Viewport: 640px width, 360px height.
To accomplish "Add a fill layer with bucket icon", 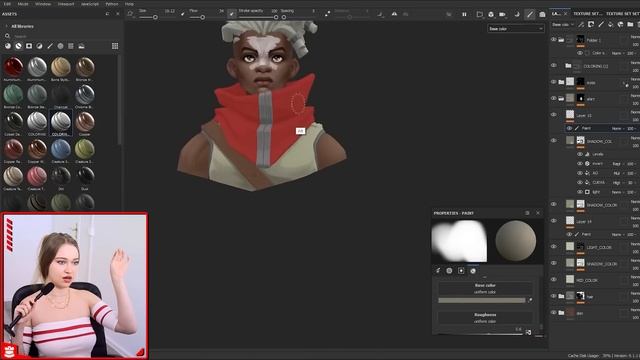I will tap(611, 24).
